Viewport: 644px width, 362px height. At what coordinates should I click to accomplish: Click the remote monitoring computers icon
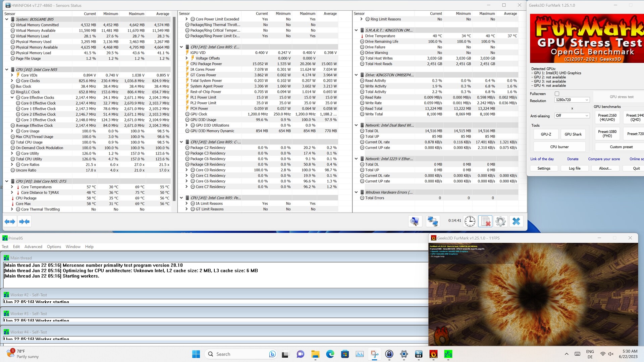point(432,221)
